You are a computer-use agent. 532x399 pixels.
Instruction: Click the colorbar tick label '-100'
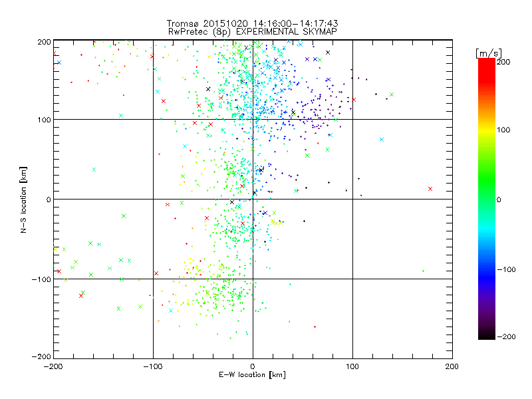tap(506, 269)
